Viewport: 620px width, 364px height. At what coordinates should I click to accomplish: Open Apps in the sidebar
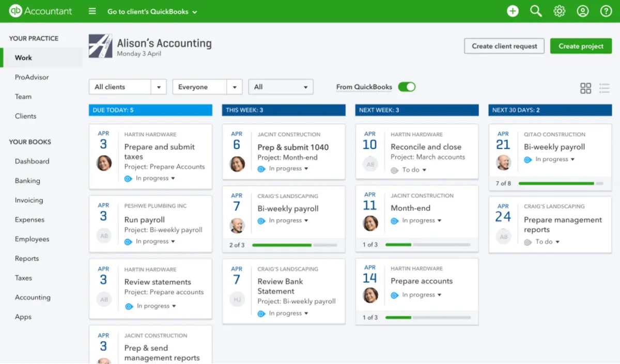point(23,317)
